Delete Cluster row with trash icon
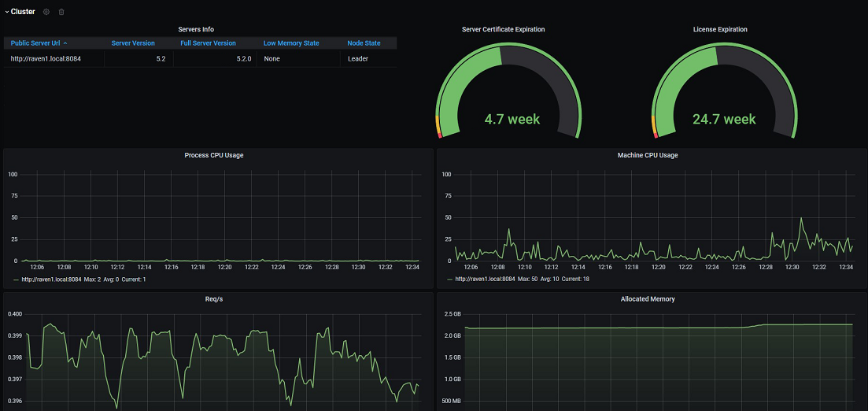Viewport: 868px width, 411px height. (x=61, y=12)
